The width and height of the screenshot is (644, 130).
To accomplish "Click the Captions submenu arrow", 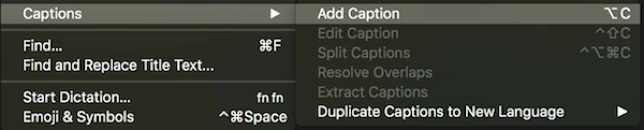I will (275, 14).
